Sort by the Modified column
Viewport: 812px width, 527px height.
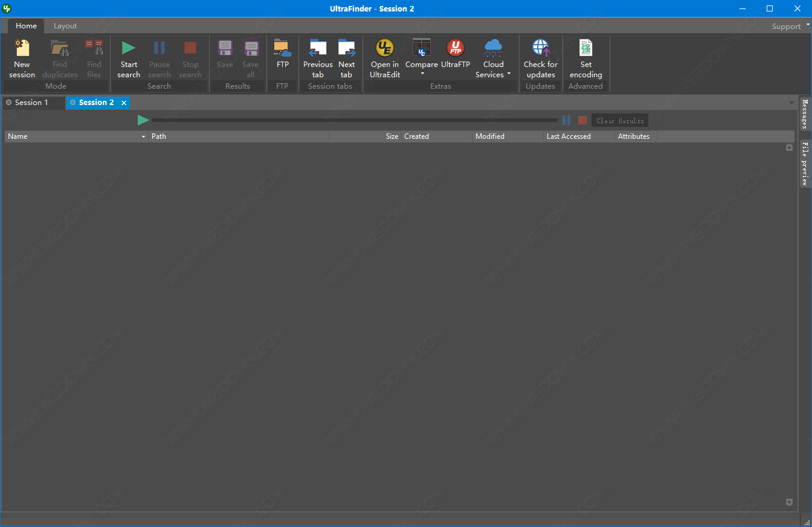[x=508, y=136]
